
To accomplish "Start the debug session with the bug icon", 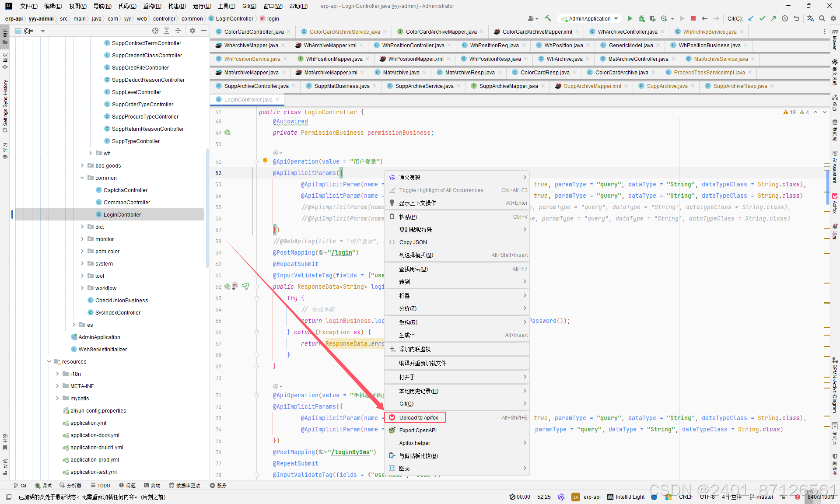I will (641, 18).
